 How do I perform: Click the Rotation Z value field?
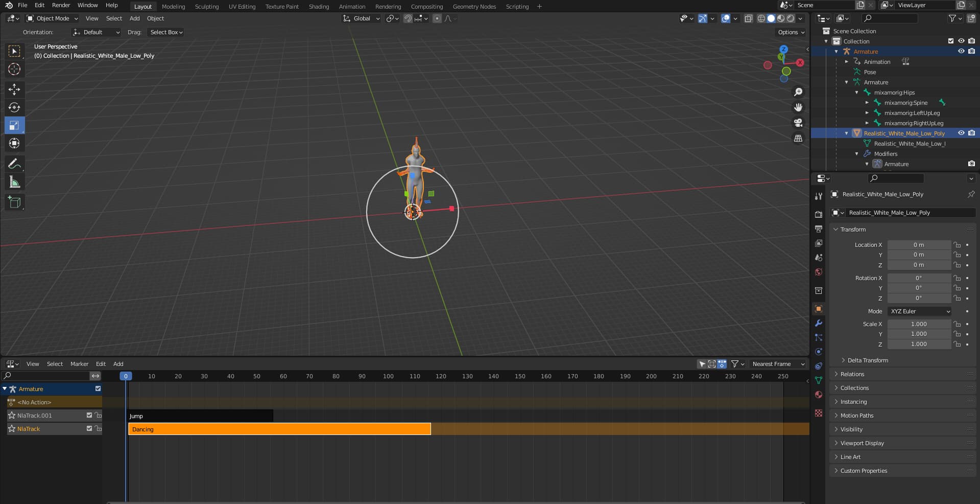pos(919,298)
